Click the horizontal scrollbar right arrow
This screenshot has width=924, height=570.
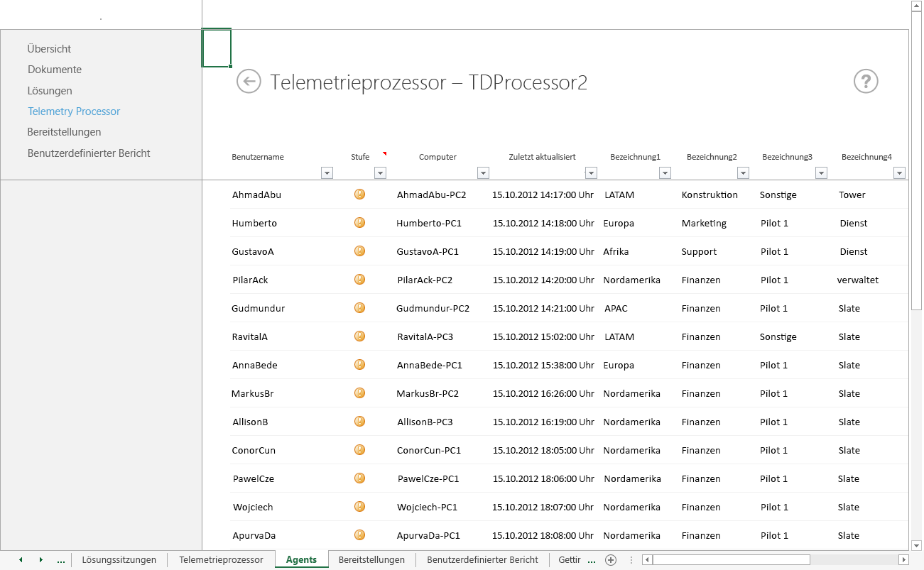(904, 560)
